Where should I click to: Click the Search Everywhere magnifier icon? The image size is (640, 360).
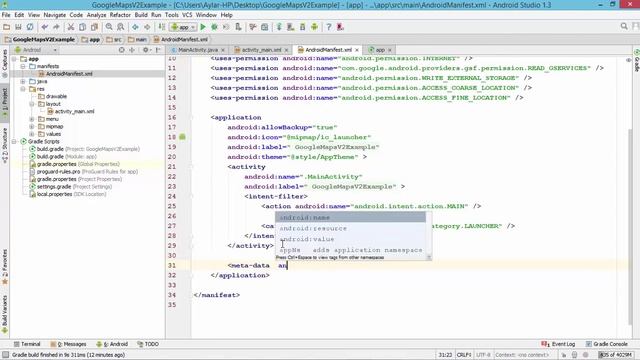click(624, 27)
